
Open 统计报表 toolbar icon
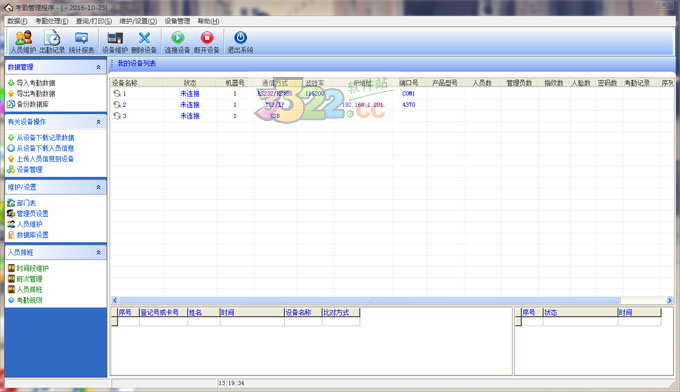pos(81,42)
